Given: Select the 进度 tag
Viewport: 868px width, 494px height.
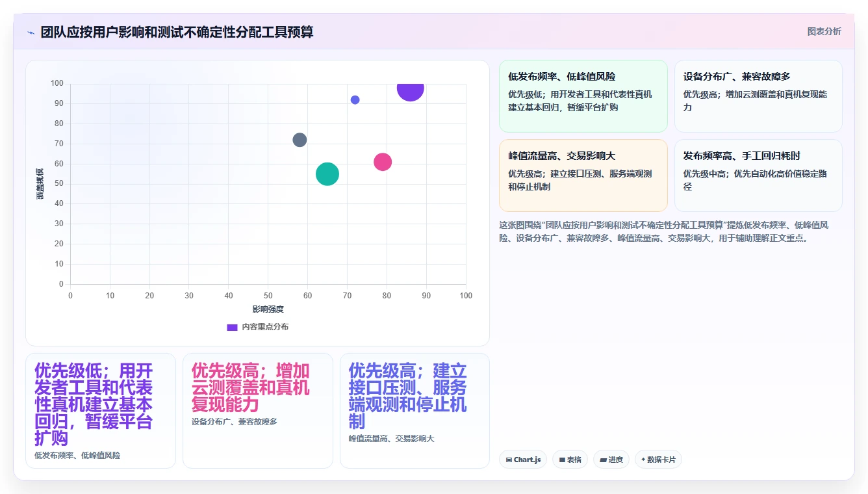Looking at the screenshot, I should tap(611, 460).
